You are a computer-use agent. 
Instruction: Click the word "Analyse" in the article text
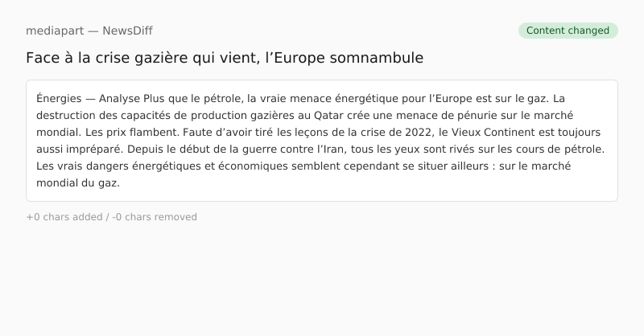pyautogui.click(x=119, y=99)
